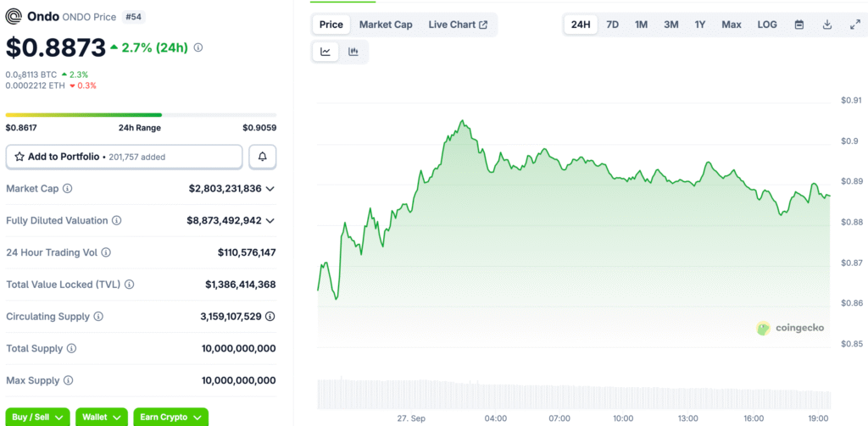
Task: Click the $1,386,414,368 TVL value
Action: (241, 285)
